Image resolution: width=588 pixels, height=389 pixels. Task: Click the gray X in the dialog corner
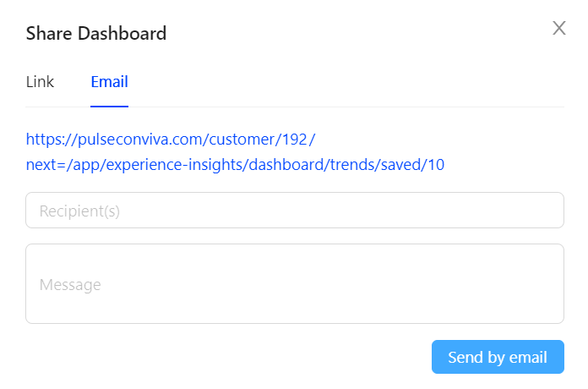point(558,28)
